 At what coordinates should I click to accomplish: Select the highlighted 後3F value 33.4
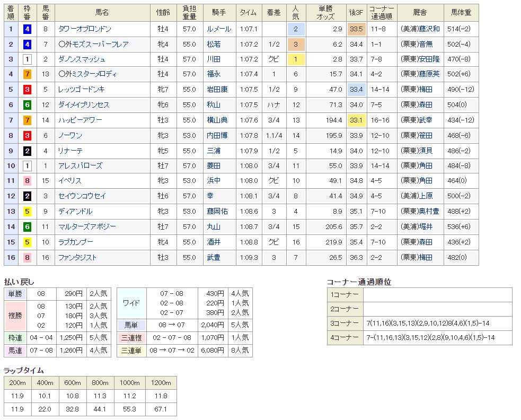tap(356, 90)
